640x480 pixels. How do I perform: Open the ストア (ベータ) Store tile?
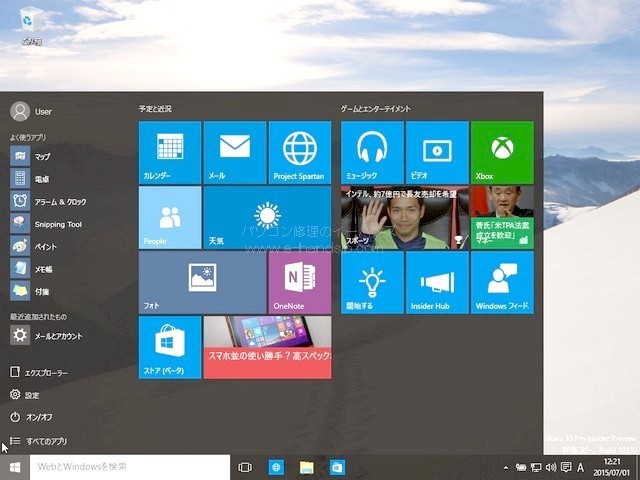pos(170,347)
